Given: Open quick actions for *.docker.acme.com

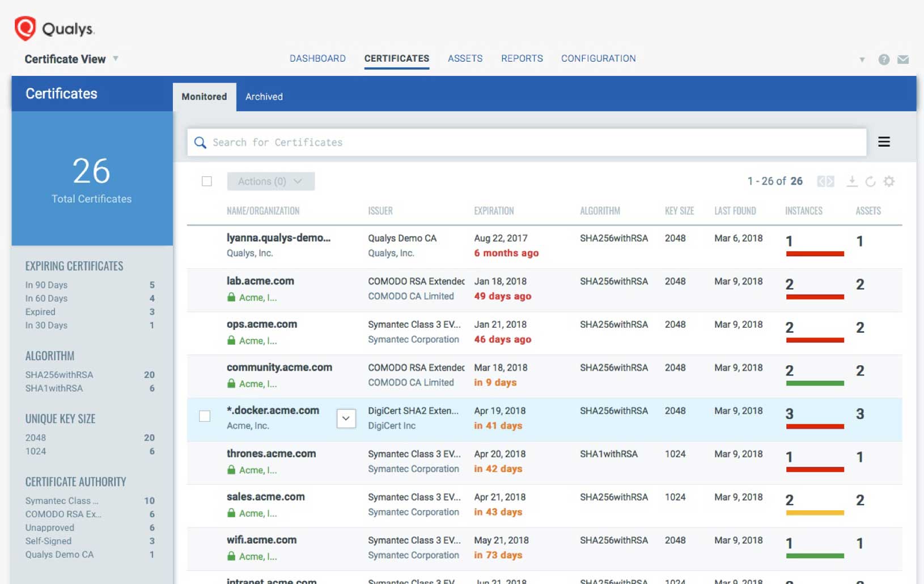Looking at the screenshot, I should pyautogui.click(x=346, y=418).
